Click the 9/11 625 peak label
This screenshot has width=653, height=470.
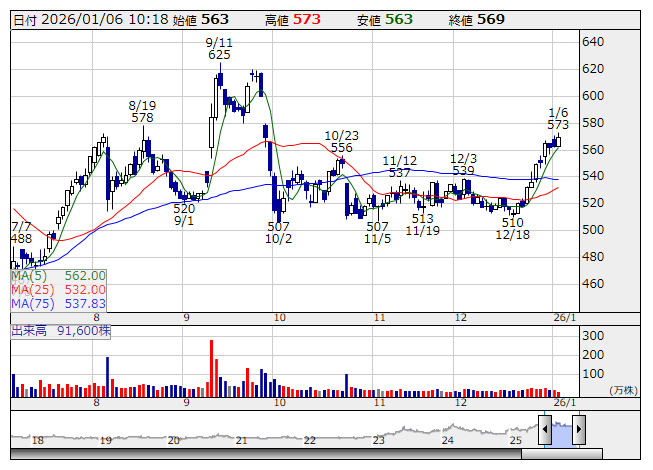(219, 49)
